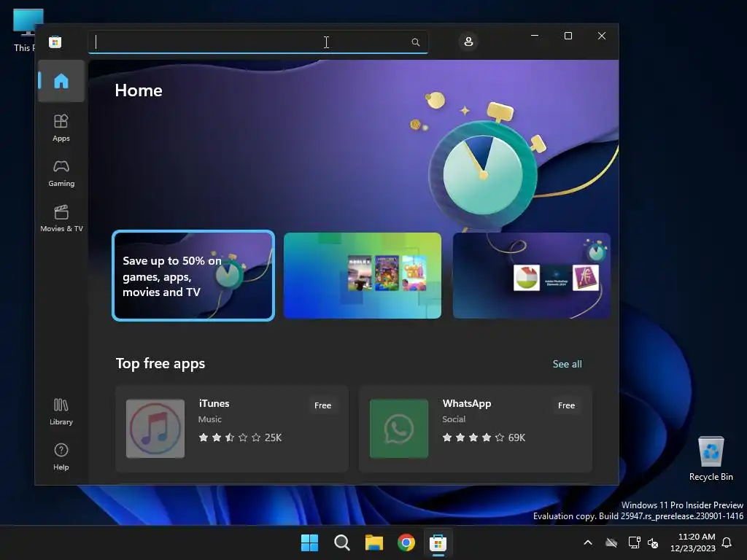This screenshot has height=560, width=747.
Task: Open the Library in the sidebar
Action: pos(61,411)
